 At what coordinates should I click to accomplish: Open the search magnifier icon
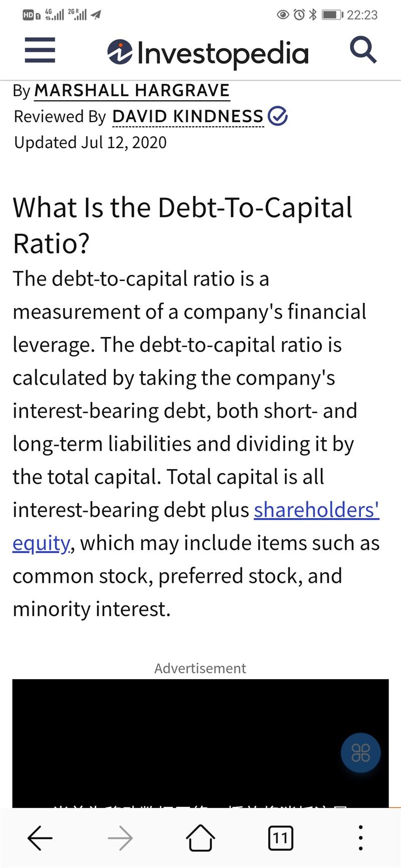pos(362,51)
